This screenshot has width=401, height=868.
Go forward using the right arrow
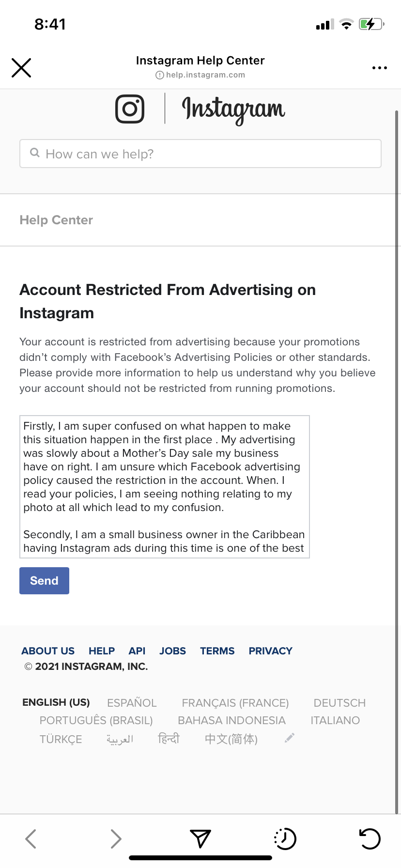116,838
